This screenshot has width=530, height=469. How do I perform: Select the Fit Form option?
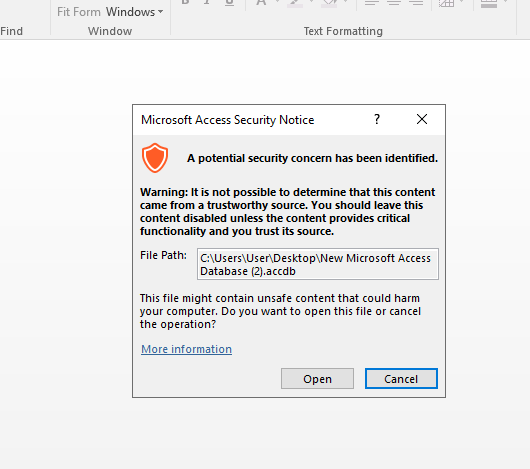tap(79, 12)
